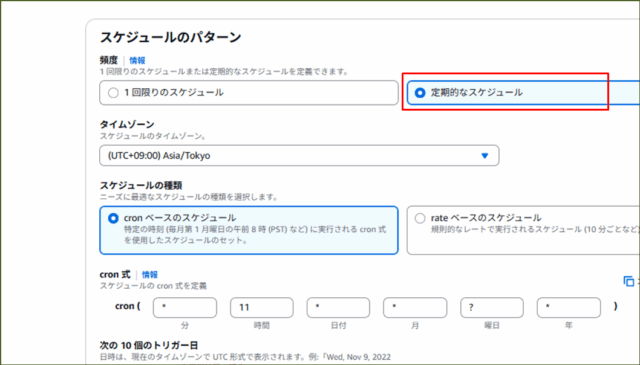This screenshot has width=640, height=365.
Task: Click the cron month (月) field
Action: click(415, 307)
